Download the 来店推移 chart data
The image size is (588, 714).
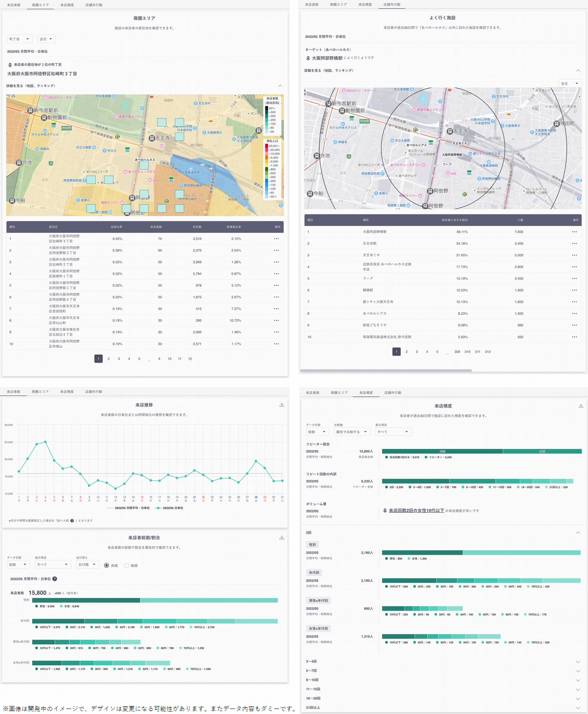(282, 405)
